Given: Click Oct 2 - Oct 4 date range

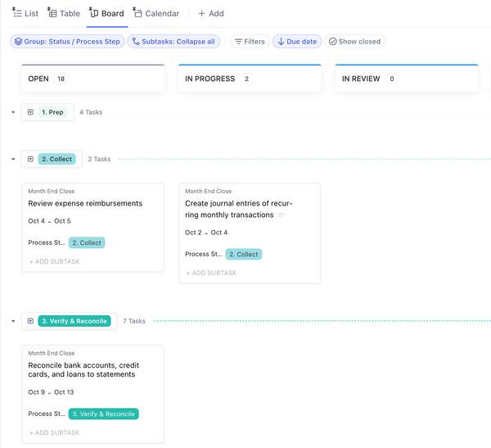Looking at the screenshot, I should tap(206, 233).
